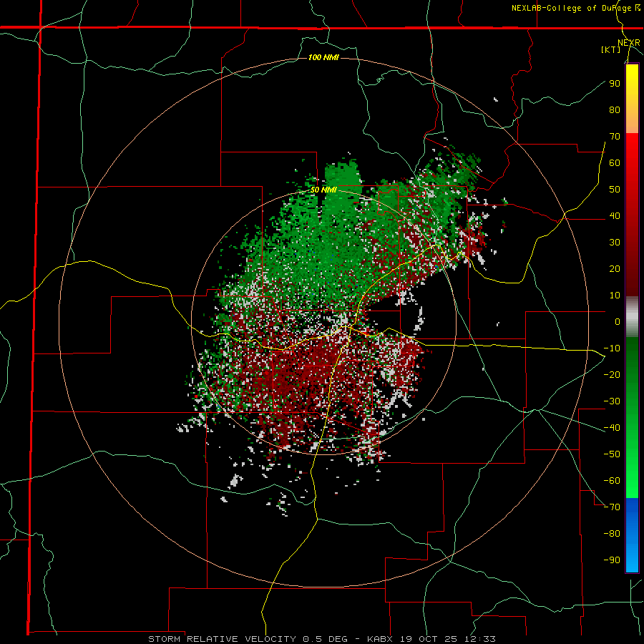Click the KABX station identifier in the caption

381,639
